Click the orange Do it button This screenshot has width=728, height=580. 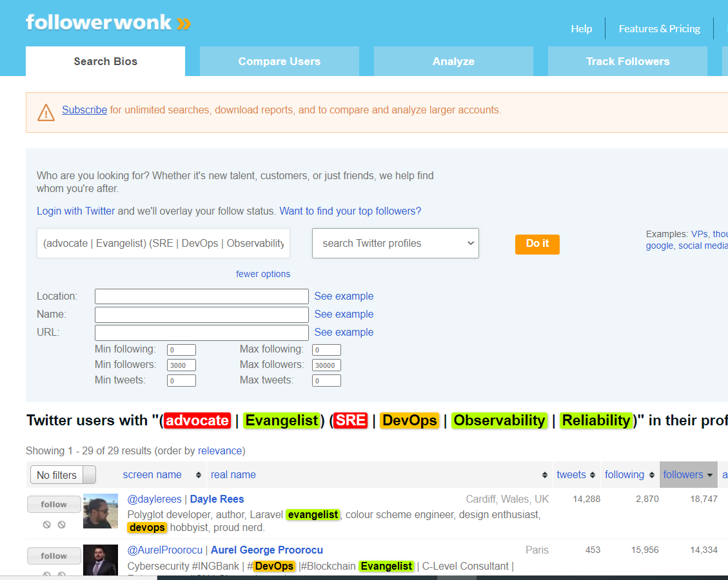tap(537, 244)
